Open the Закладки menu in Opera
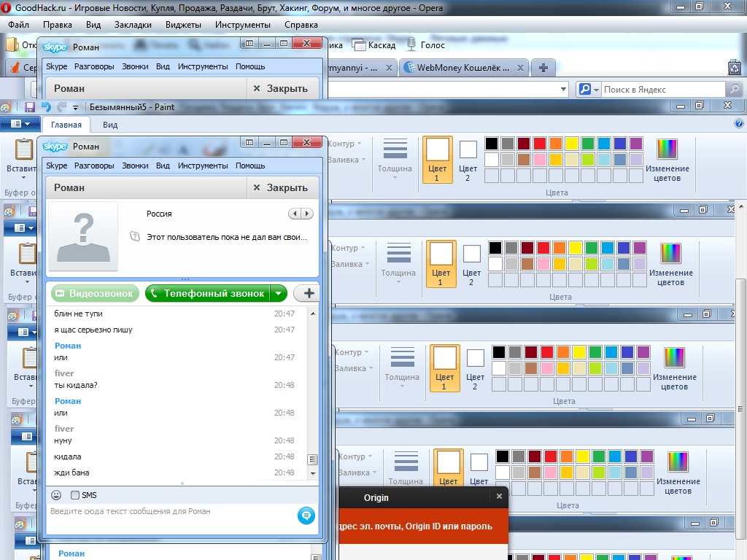Screen dimensions: 747x560 133,25
